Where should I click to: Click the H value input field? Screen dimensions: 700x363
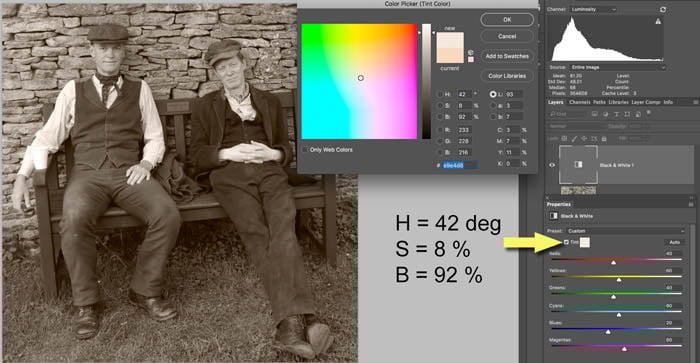pyautogui.click(x=465, y=94)
